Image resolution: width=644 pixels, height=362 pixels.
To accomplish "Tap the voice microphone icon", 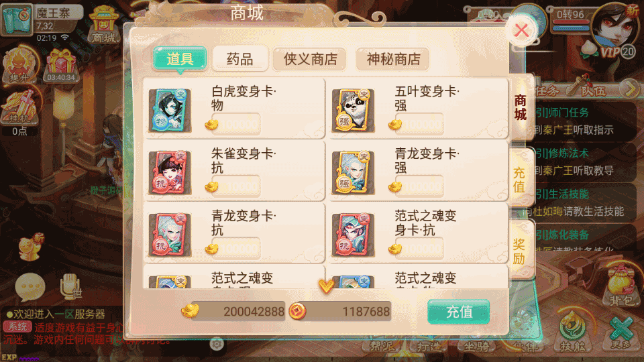I will (70, 286).
